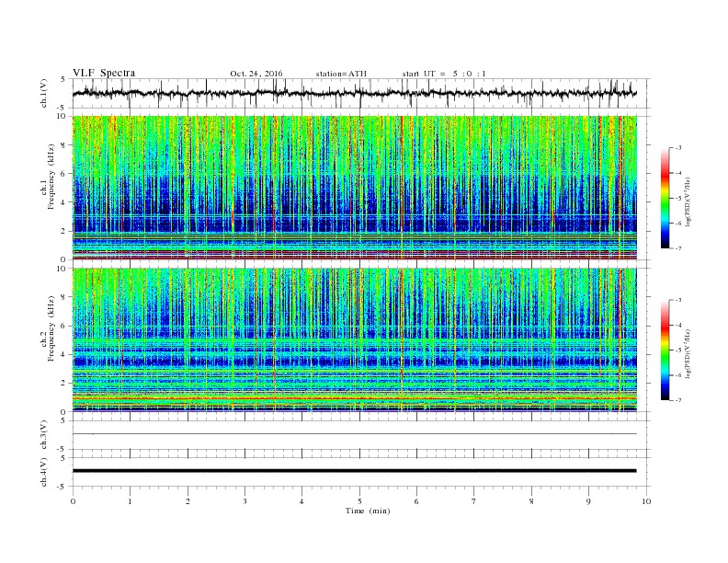Click the "ch.4(V)" axis label
Viewport: 728px width, 563px height.
44,472
